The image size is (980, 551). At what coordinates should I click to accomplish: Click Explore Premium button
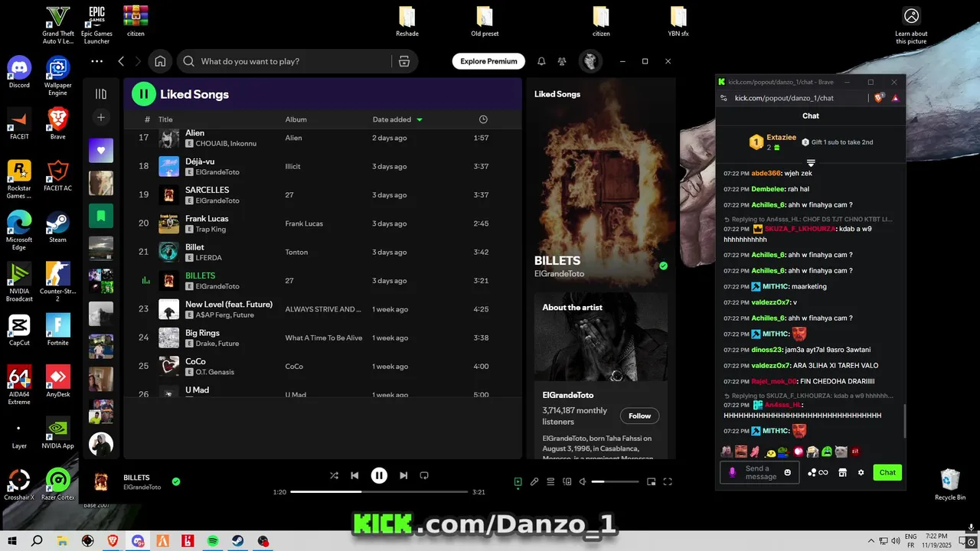488,61
